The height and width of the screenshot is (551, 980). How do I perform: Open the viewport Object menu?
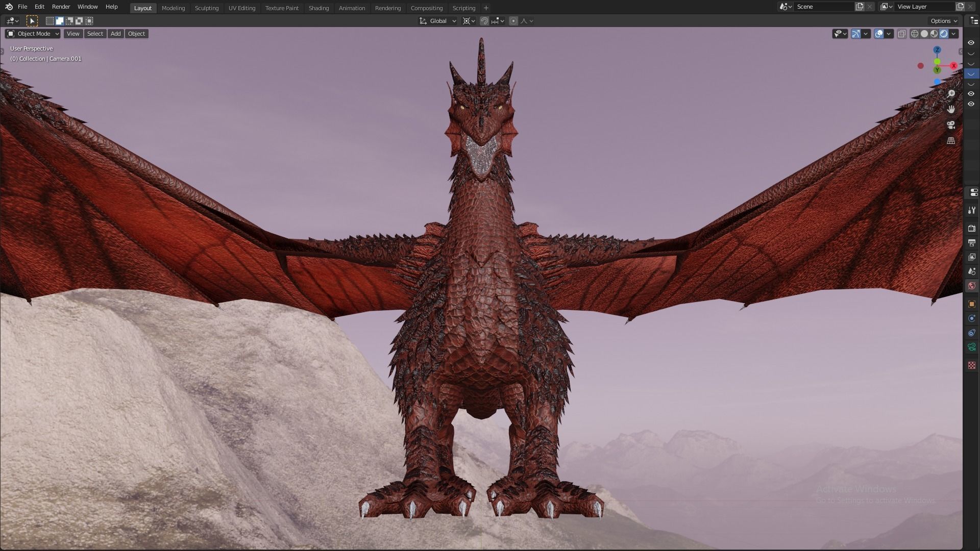coord(136,34)
